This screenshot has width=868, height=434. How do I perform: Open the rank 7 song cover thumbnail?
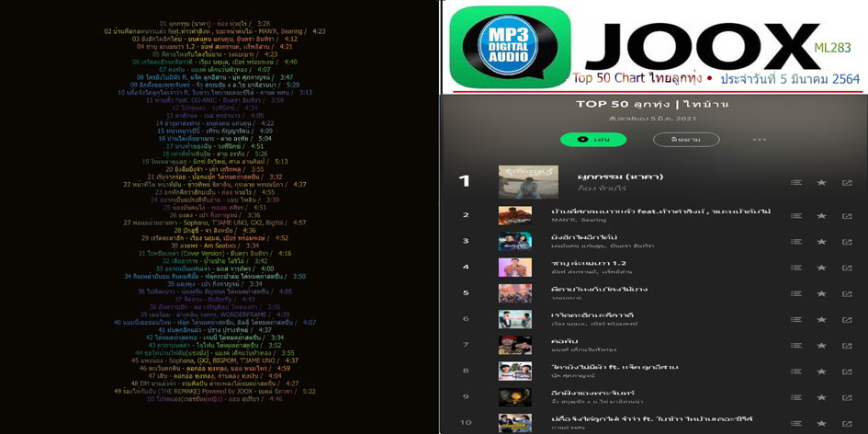514,346
